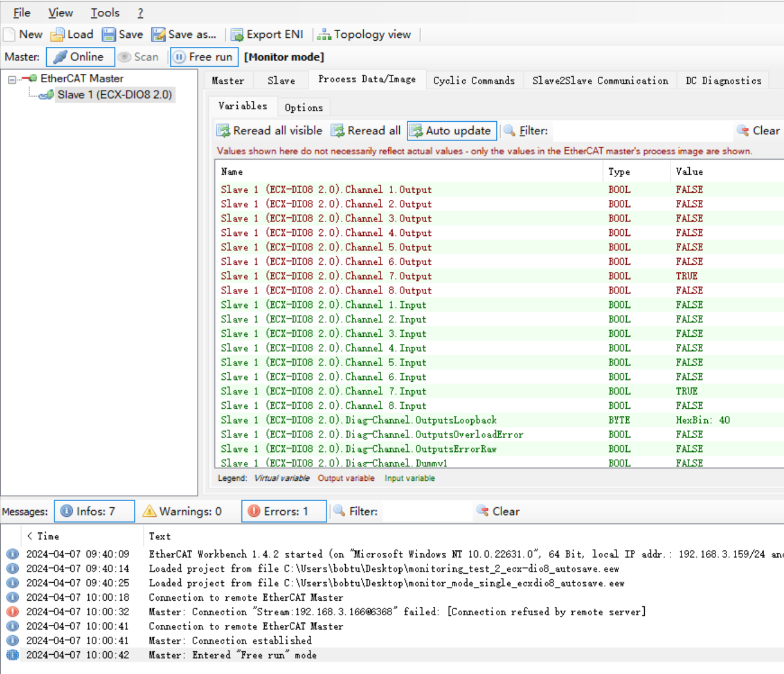
Task: Toggle the Online master button
Action: point(80,57)
